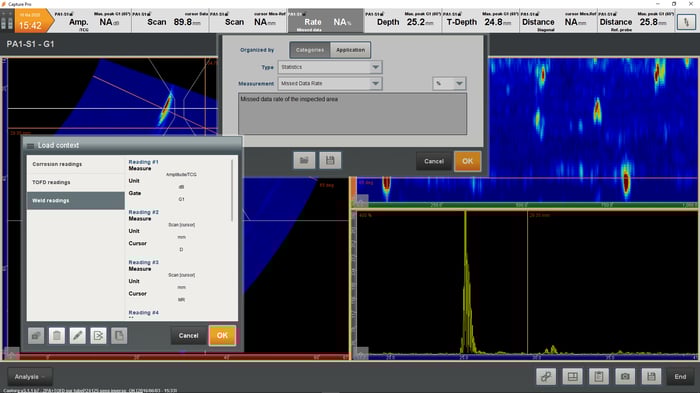Select Corrosion readings in context list

tap(75, 164)
